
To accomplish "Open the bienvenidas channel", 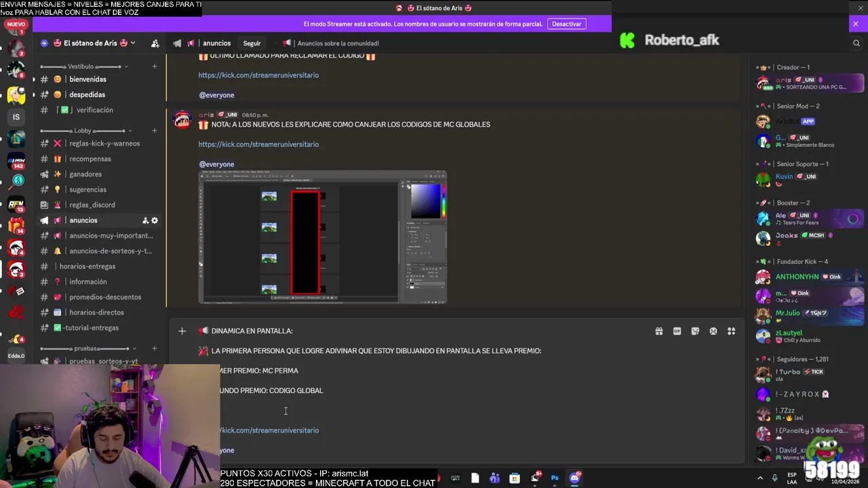I will [99, 79].
